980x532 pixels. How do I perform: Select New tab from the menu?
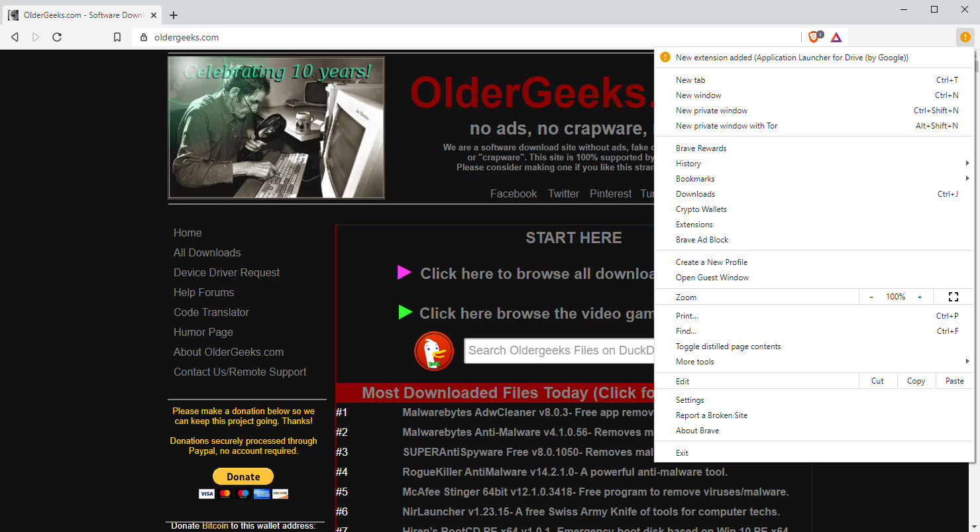814,80
